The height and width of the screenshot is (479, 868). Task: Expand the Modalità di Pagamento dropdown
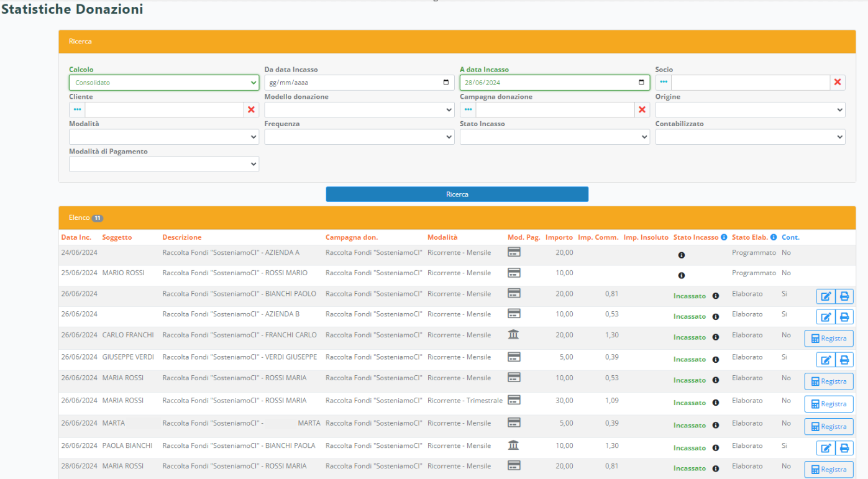point(163,164)
